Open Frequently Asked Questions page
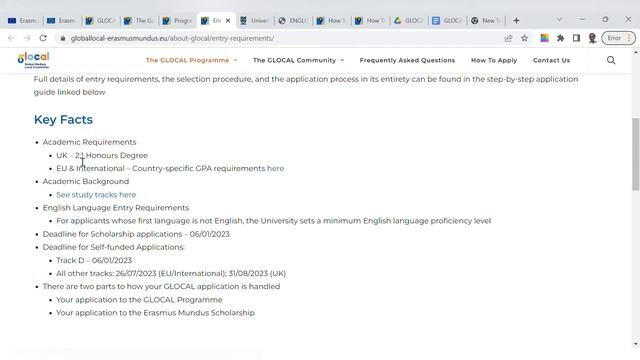Screen dimensions: 640x360 pyautogui.click(x=407, y=60)
